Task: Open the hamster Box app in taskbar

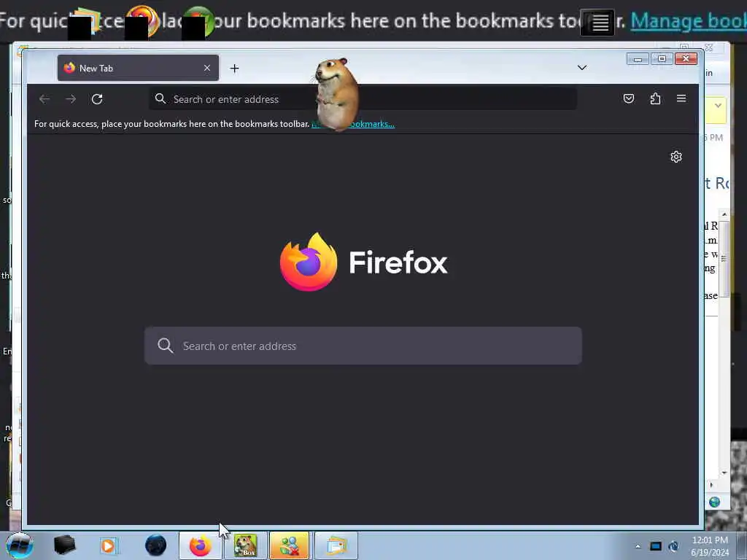Action: (245, 545)
